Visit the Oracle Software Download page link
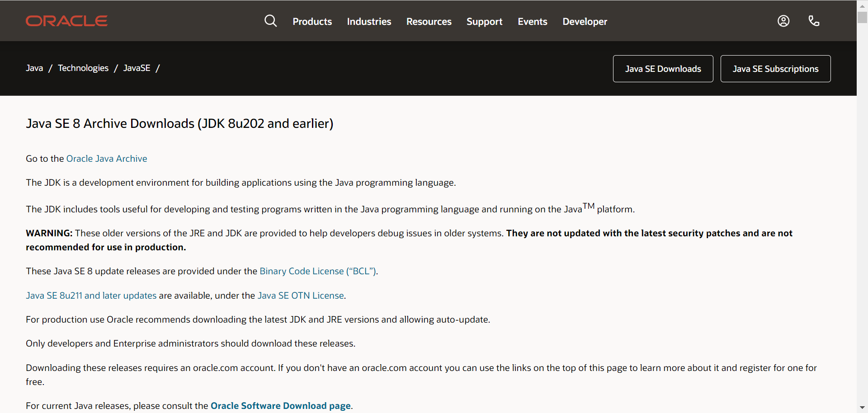 coord(281,406)
